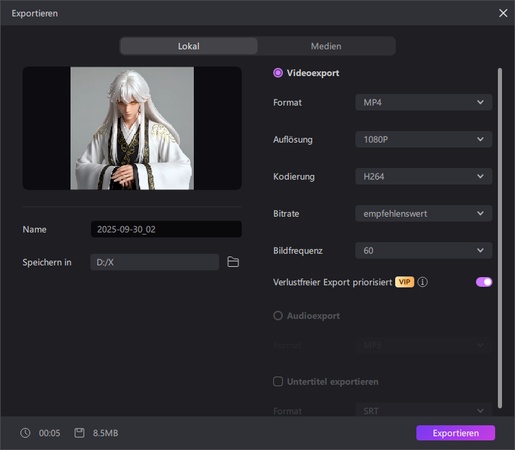Viewport: 515px width, 450px height.
Task: Open the Bitrate dropdown showing empfehlenswert
Action: coord(423,213)
